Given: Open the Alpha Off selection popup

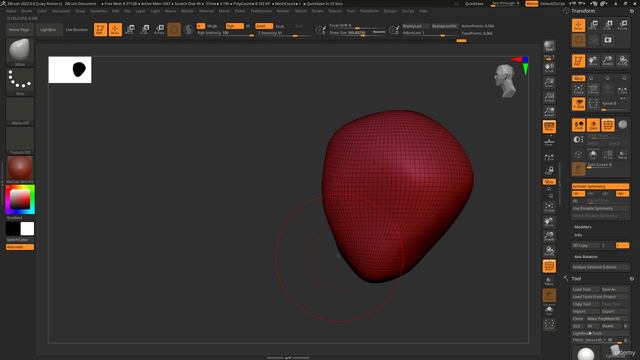Looking at the screenshot, I should click(x=20, y=111).
